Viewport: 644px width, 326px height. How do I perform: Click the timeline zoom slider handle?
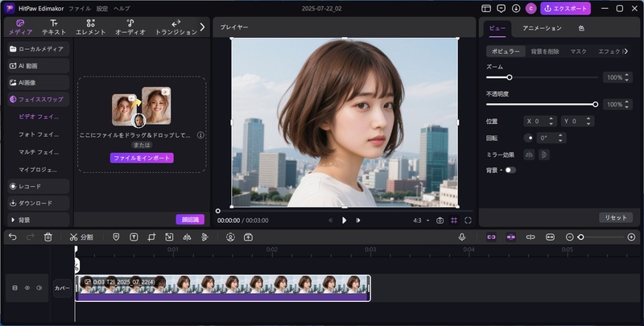point(580,237)
